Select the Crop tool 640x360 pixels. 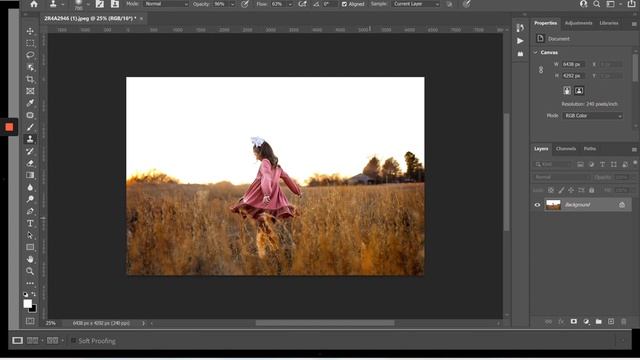tap(30, 79)
